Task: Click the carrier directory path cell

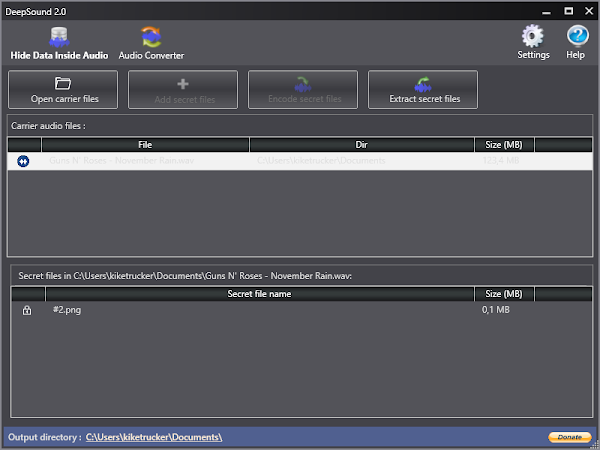Action: point(321,161)
